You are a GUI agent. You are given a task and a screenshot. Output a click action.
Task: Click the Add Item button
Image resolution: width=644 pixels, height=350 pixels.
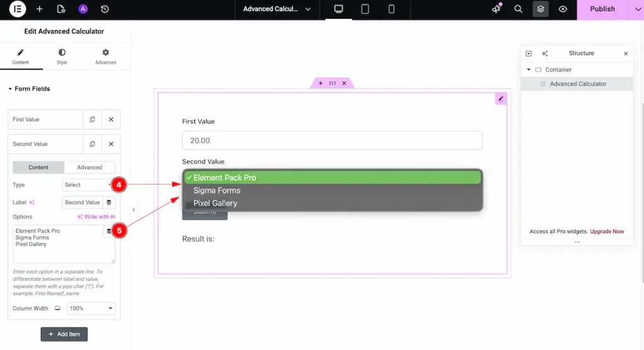pyautogui.click(x=64, y=334)
